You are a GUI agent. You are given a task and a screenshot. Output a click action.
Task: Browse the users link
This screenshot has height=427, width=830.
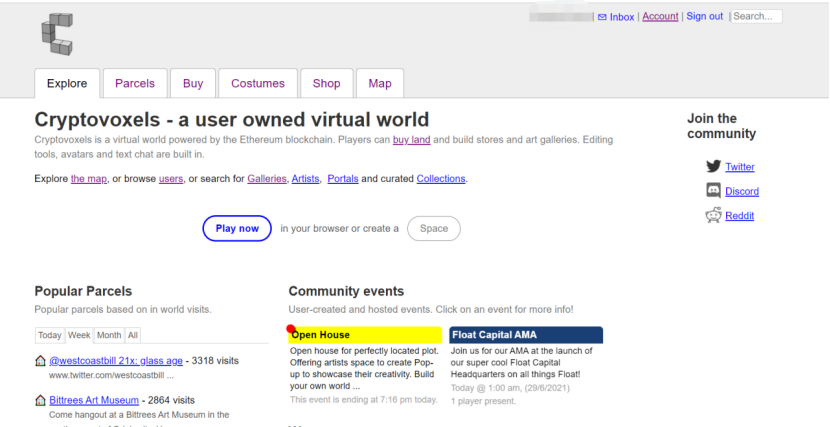[171, 179]
